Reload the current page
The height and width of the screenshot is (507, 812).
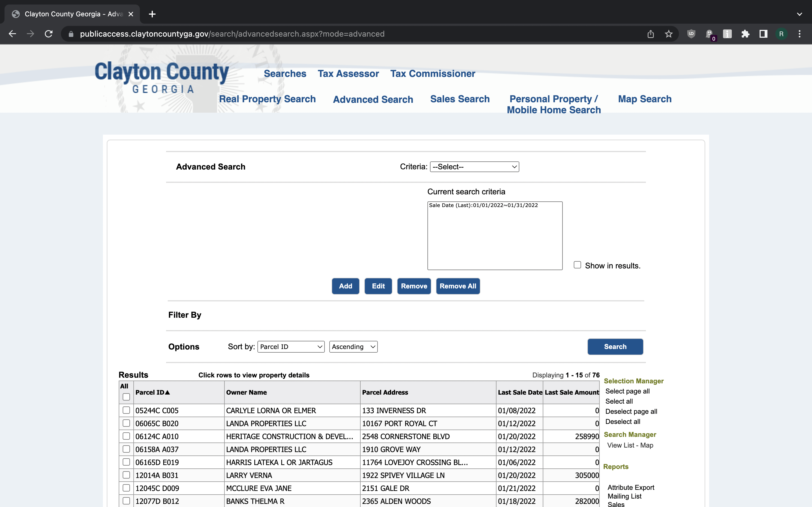(x=49, y=34)
